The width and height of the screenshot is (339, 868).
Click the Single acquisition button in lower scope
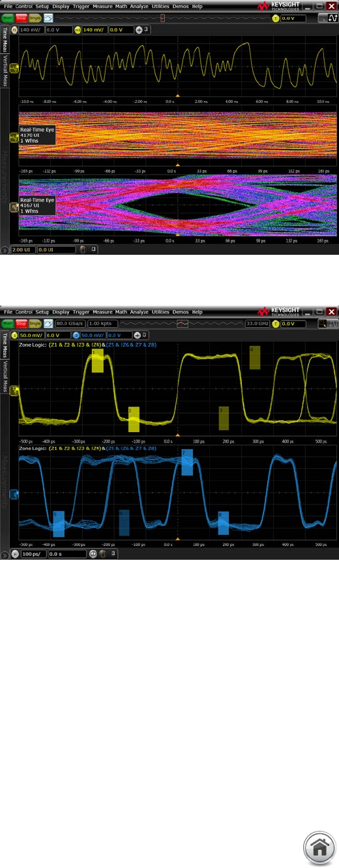[35, 323]
